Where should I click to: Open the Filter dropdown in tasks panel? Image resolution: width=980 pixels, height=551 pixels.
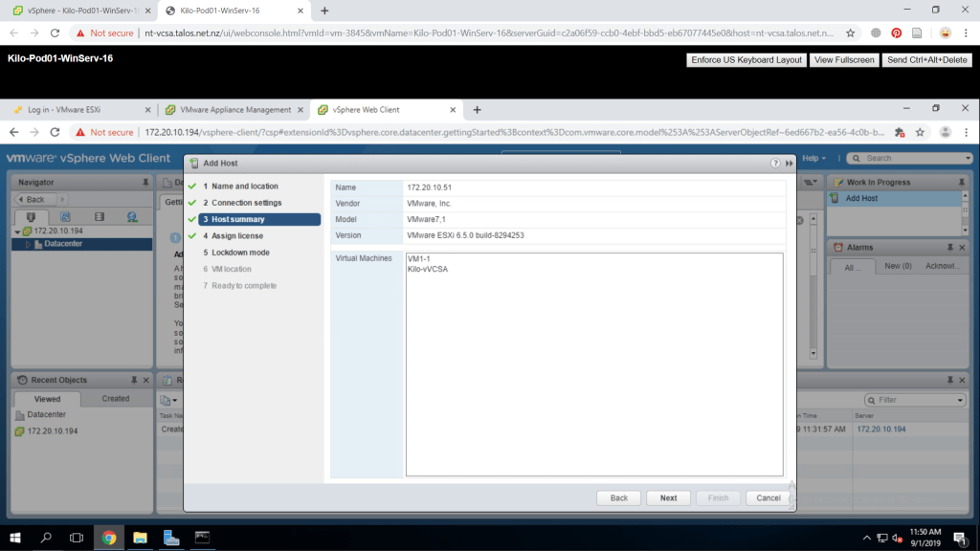pyautogui.click(x=961, y=400)
